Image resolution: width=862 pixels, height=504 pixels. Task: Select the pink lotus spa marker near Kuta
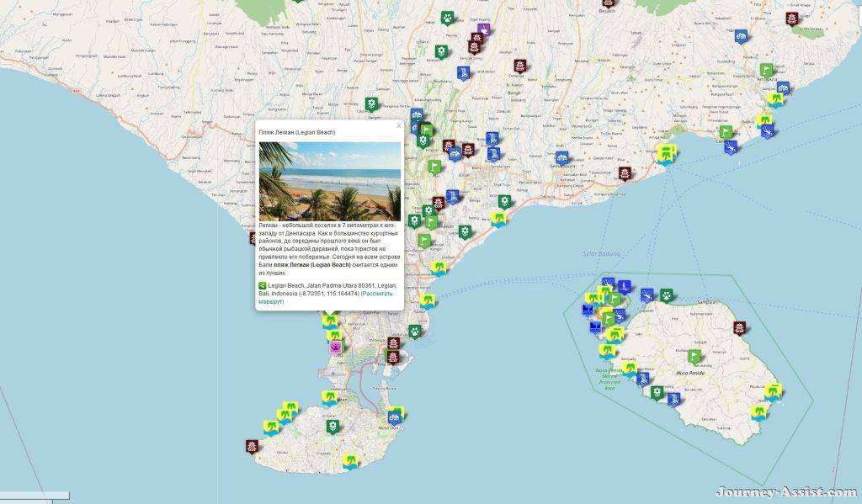tap(335, 347)
